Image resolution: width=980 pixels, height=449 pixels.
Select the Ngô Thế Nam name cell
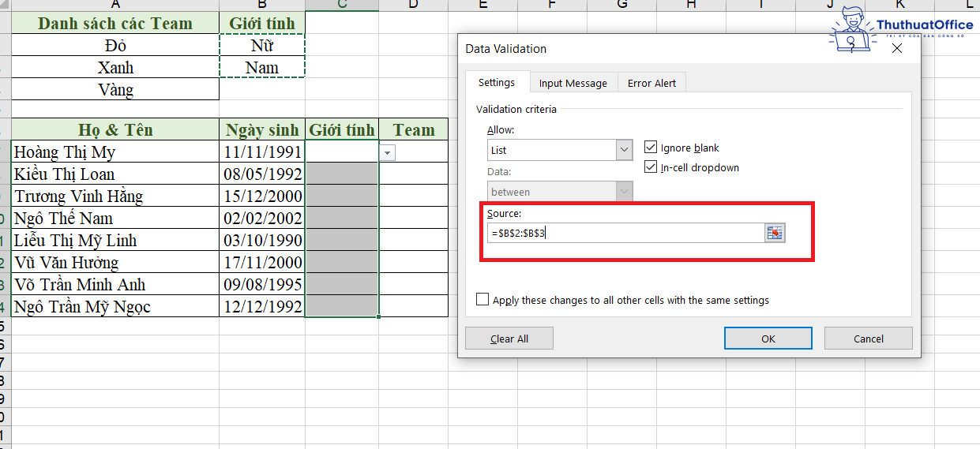pyautogui.click(x=115, y=218)
